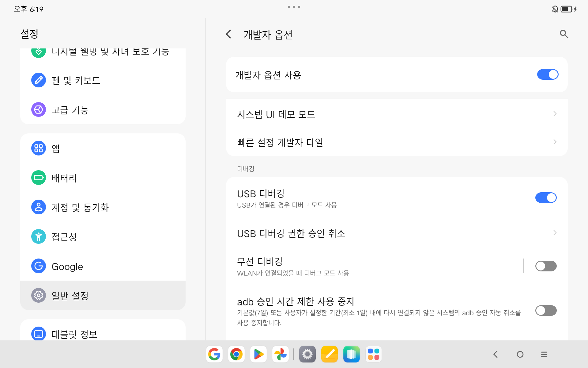Select 배터리 in settings sidebar
This screenshot has height=368, width=588.
tap(64, 178)
